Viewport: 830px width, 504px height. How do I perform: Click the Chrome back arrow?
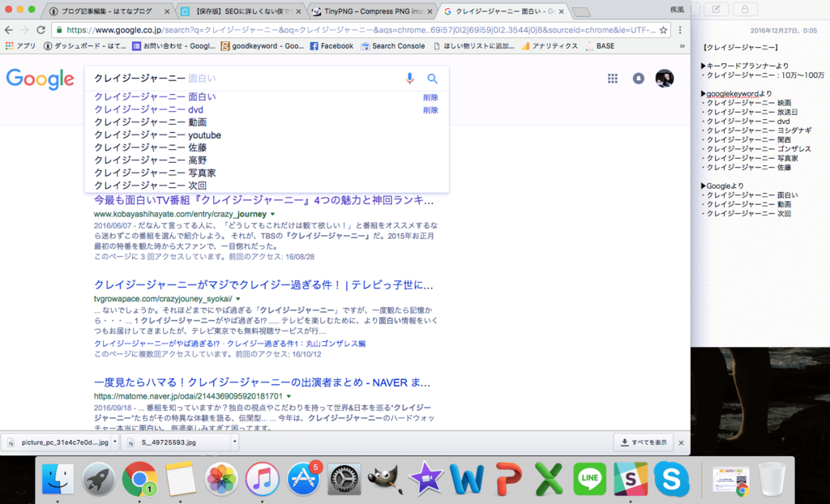(x=8, y=30)
